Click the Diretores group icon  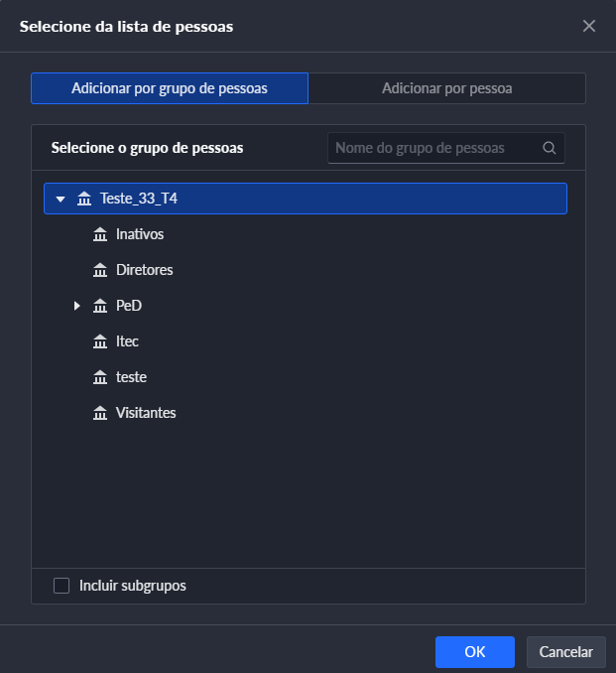pos(99,270)
